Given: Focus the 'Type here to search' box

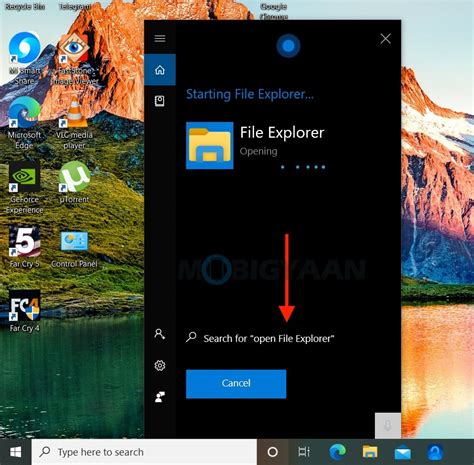Looking at the screenshot, I should [144, 452].
